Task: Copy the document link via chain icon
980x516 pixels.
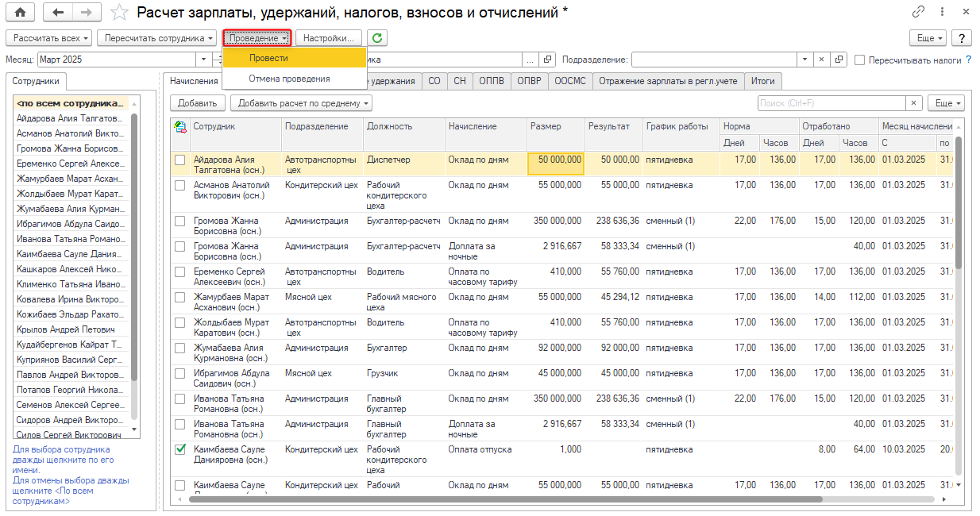Action: (x=919, y=12)
